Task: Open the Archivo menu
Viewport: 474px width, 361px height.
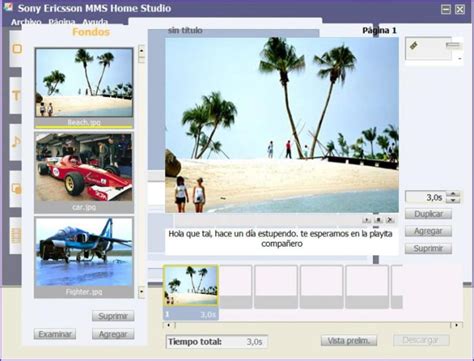Action: (x=26, y=22)
